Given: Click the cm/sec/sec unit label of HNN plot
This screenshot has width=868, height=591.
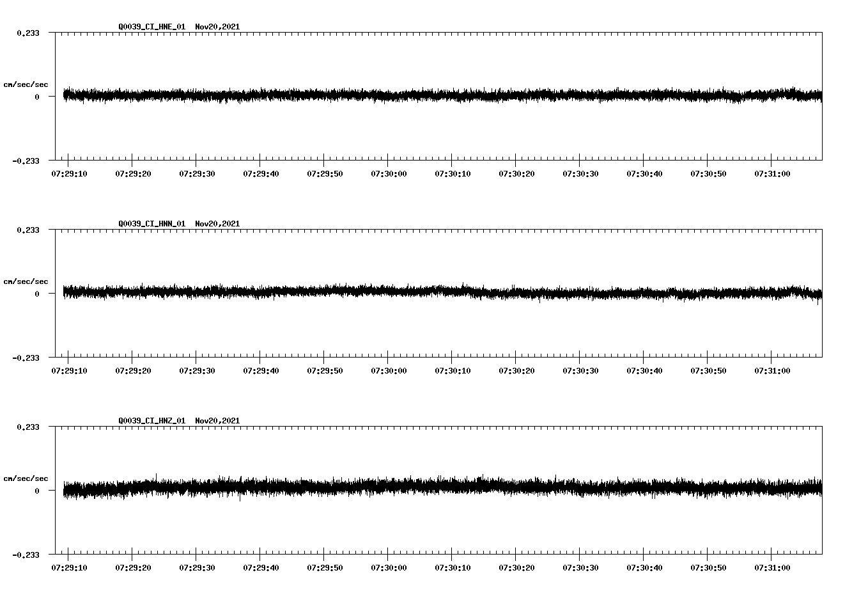Looking at the screenshot, I should [26, 281].
